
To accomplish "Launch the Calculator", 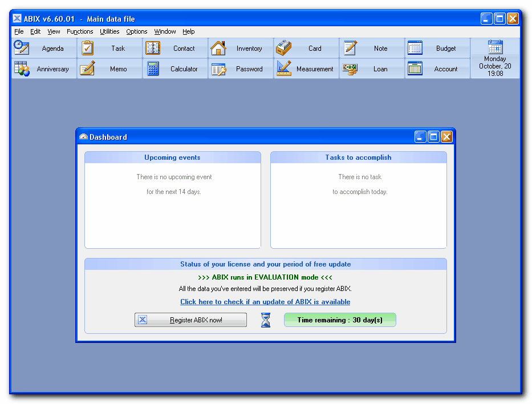I will click(174, 68).
